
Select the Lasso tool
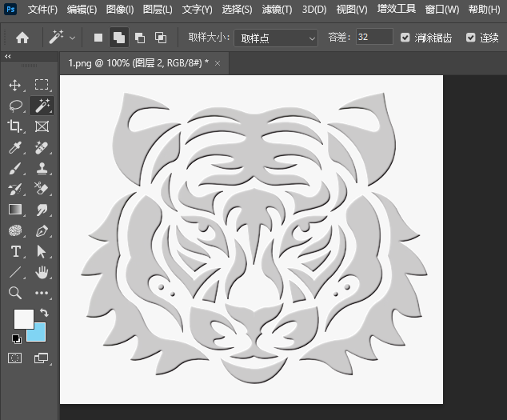pyautogui.click(x=15, y=106)
